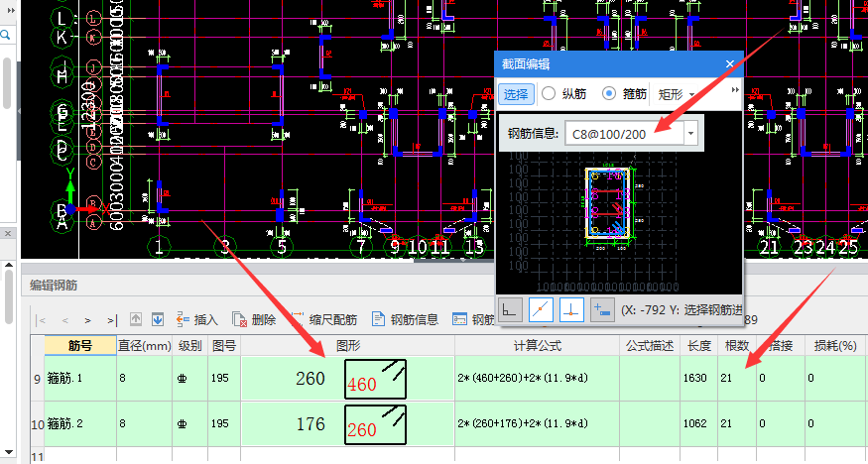This screenshot has width=868, height=464.
Task: Toggle midpoint snap icon in section editor
Action: pyautogui.click(x=541, y=310)
